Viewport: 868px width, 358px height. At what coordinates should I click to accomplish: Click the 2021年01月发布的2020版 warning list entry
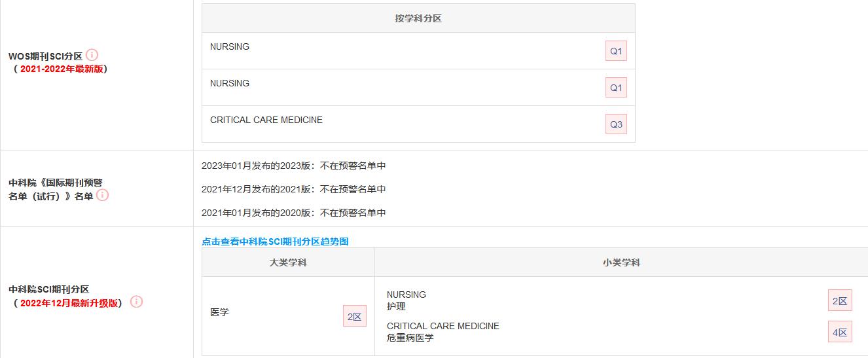[x=293, y=213]
